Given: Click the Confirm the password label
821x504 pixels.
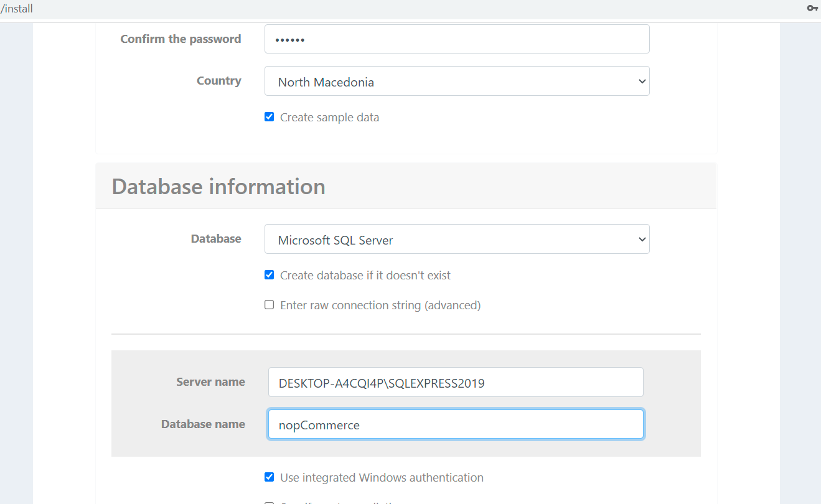Looking at the screenshot, I should pos(181,39).
